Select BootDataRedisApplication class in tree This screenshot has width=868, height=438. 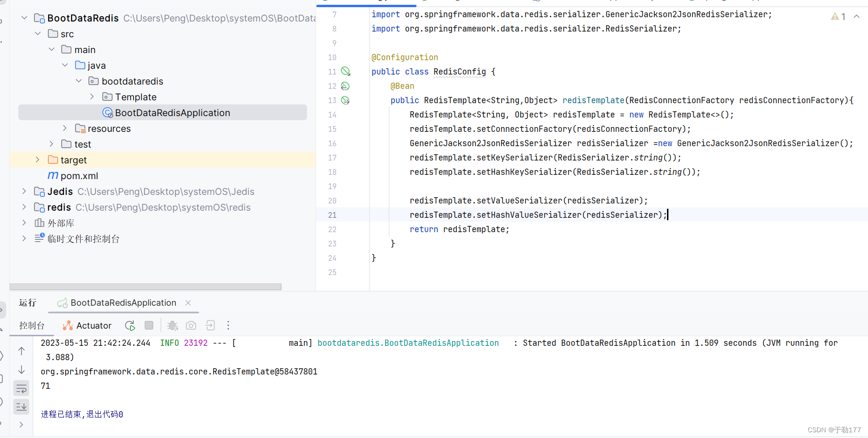pos(162,113)
